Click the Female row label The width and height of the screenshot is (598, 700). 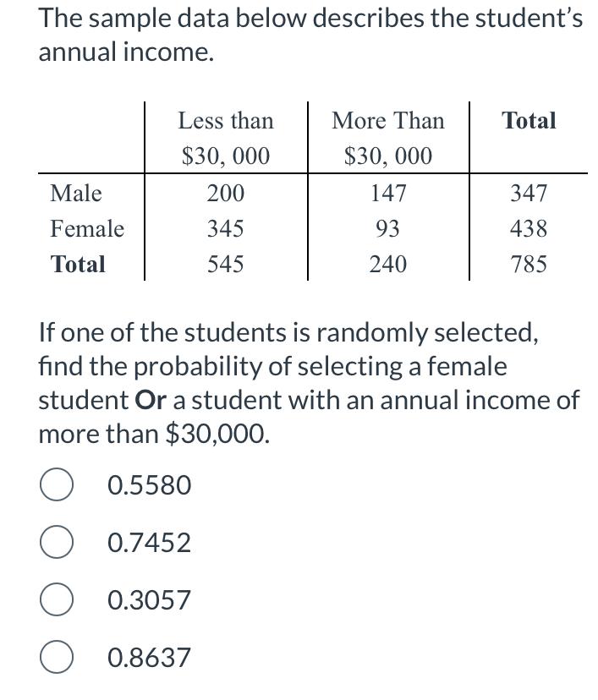pyautogui.click(x=85, y=228)
